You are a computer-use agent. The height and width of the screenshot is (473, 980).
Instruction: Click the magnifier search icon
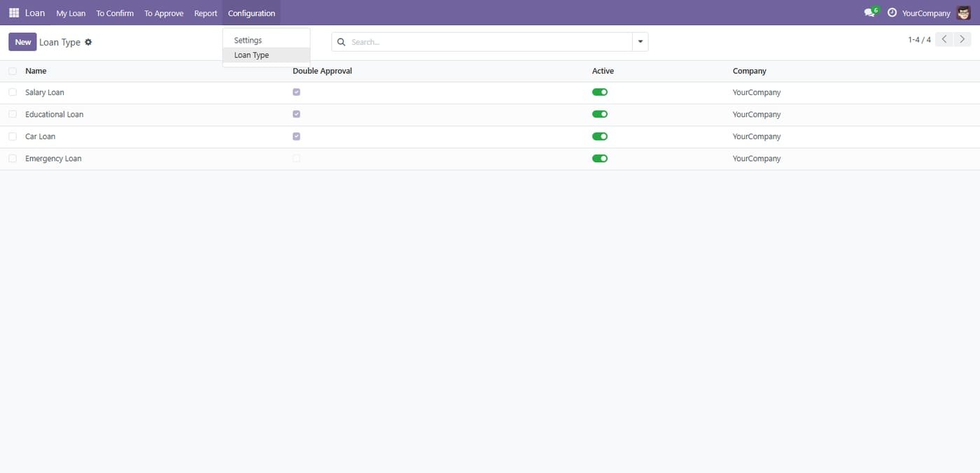[x=342, y=42]
